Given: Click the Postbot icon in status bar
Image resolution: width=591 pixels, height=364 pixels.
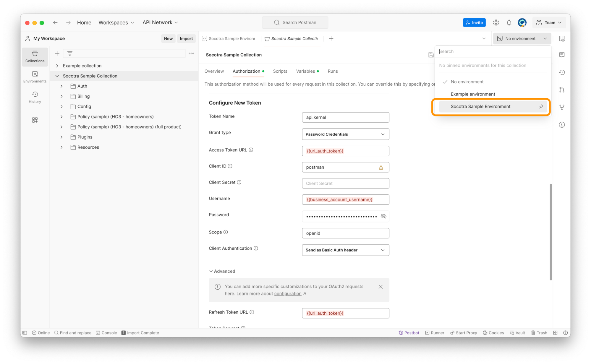Looking at the screenshot, I should pyautogui.click(x=409, y=333).
